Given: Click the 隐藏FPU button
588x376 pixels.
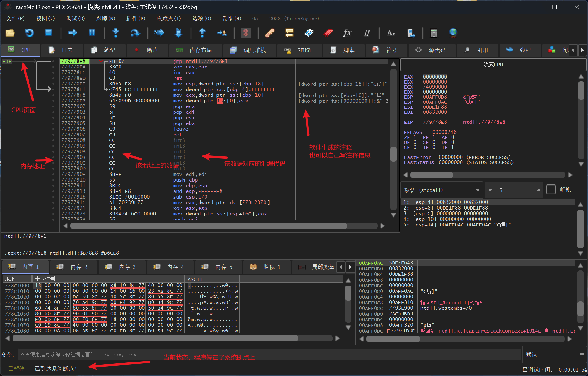Looking at the screenshot, I should coord(493,64).
